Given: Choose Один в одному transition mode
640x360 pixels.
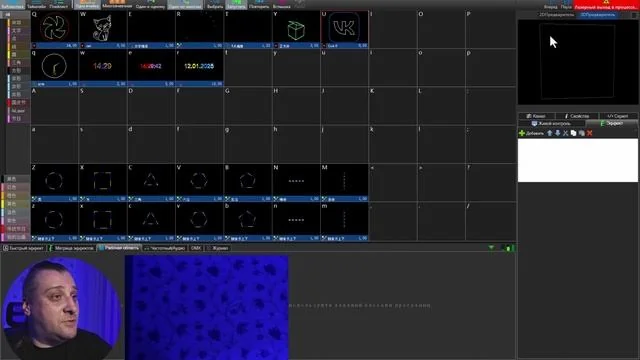Looking at the screenshot, I should pos(150,4).
